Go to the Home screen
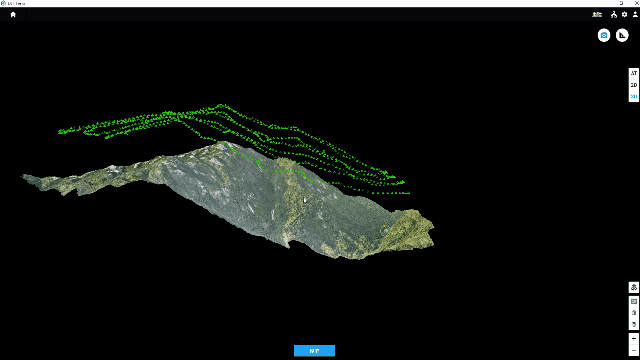This screenshot has height=360, width=640. [13, 14]
